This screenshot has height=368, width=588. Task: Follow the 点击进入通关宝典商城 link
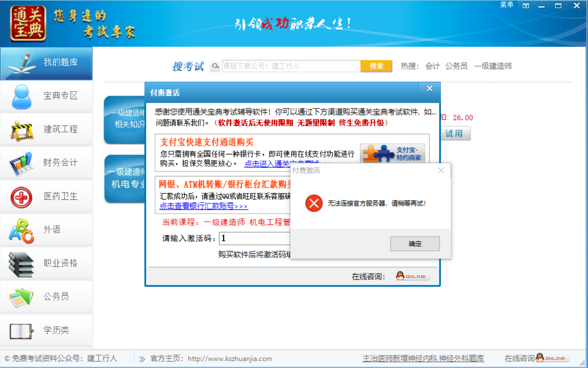point(267,164)
